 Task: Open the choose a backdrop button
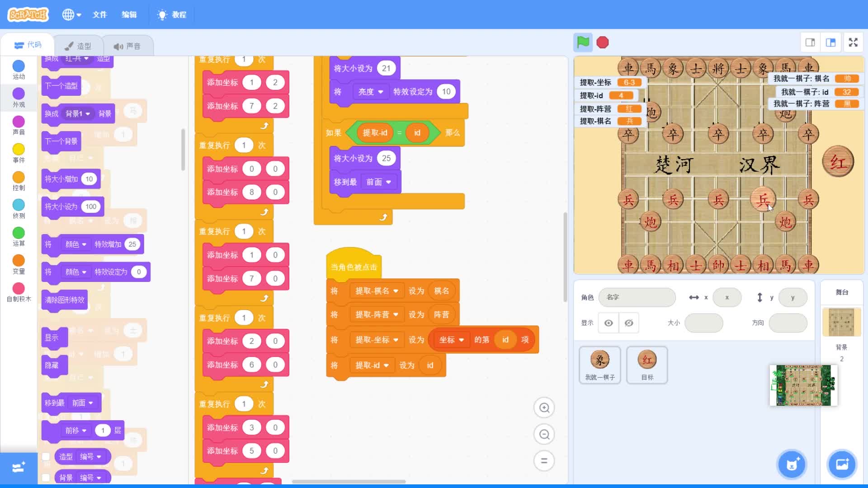842,464
